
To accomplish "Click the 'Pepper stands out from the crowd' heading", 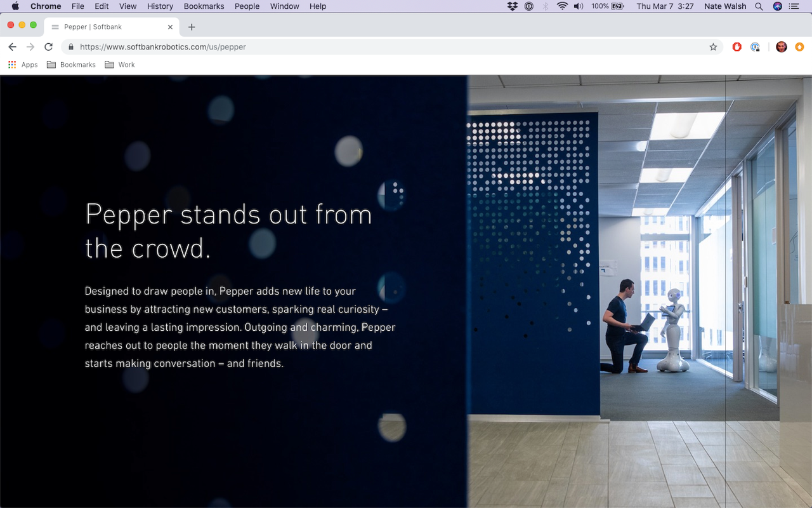I will [x=229, y=231].
